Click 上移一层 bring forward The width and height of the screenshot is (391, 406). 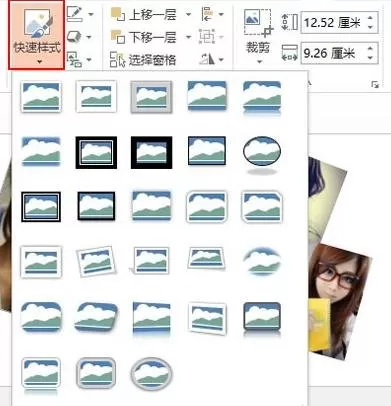click(144, 15)
